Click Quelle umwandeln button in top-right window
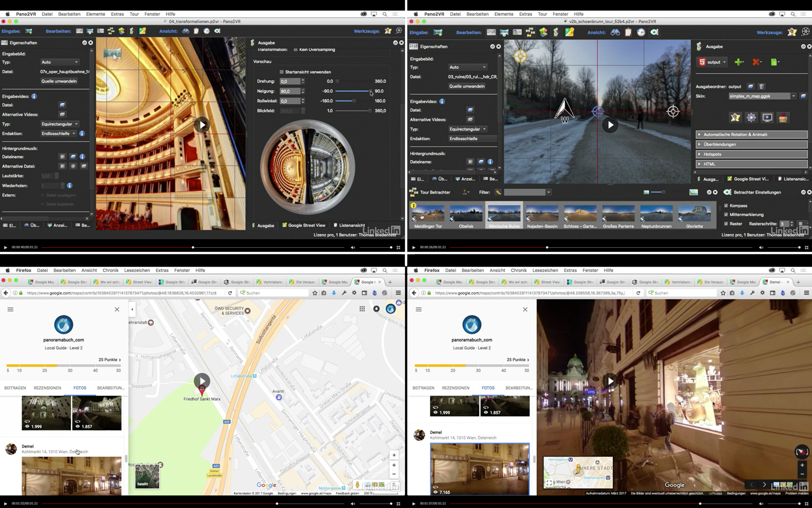The image size is (812, 508). [x=467, y=86]
